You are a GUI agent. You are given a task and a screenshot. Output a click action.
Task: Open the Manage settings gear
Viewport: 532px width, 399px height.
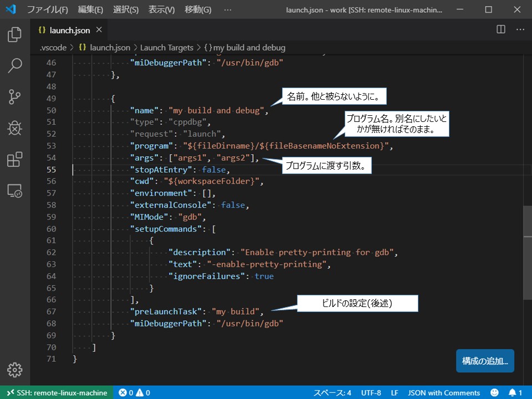click(x=14, y=370)
